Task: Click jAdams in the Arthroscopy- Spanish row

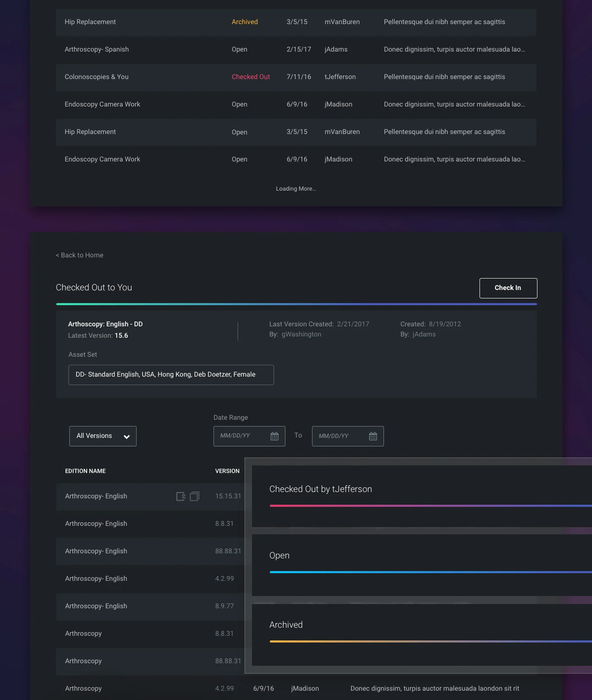Action: point(336,49)
